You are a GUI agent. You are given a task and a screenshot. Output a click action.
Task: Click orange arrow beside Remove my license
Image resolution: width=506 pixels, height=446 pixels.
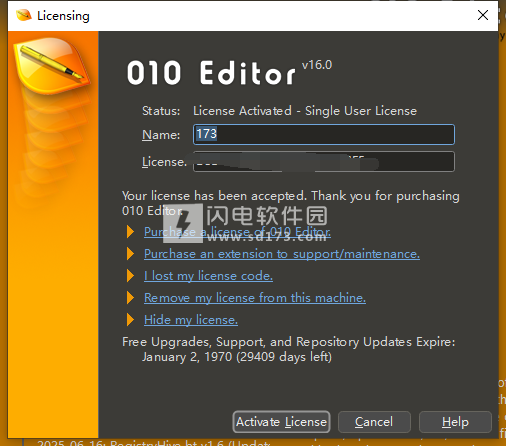[130, 298]
